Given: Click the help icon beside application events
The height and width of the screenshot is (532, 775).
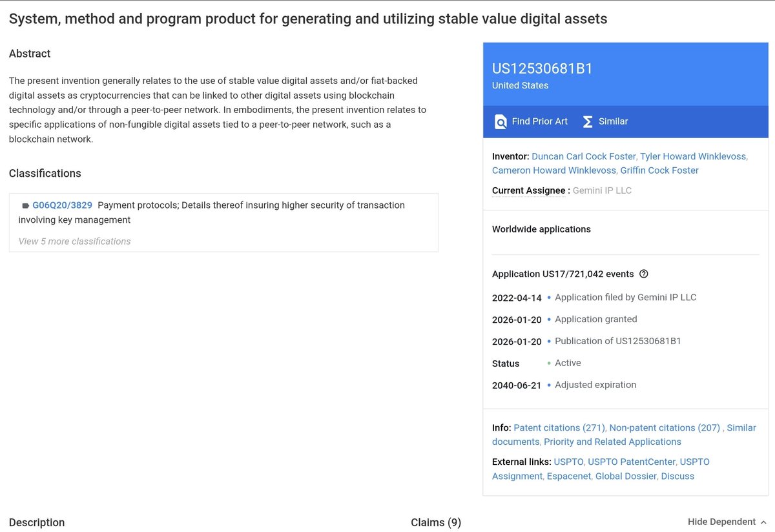Looking at the screenshot, I should point(643,274).
